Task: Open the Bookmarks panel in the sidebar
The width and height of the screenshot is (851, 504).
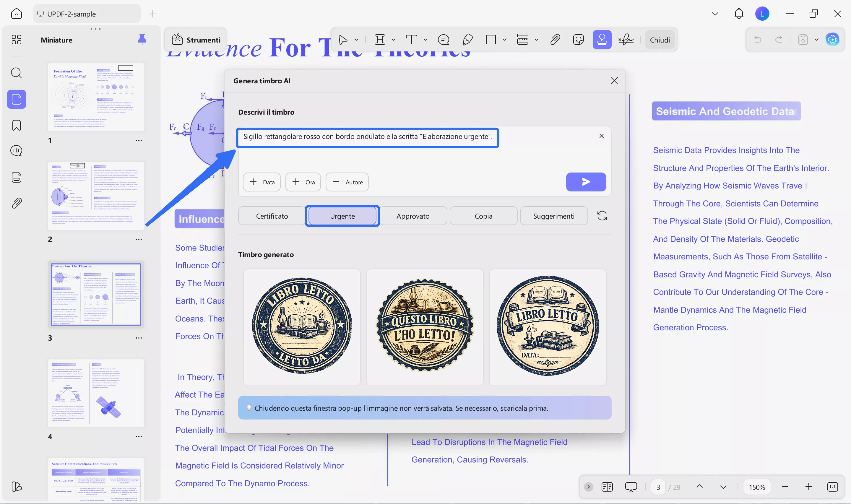Action: click(x=16, y=125)
